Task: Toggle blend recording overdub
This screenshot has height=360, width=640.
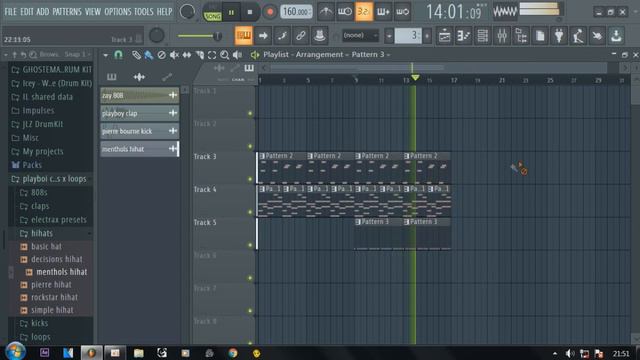Action: click(x=383, y=12)
